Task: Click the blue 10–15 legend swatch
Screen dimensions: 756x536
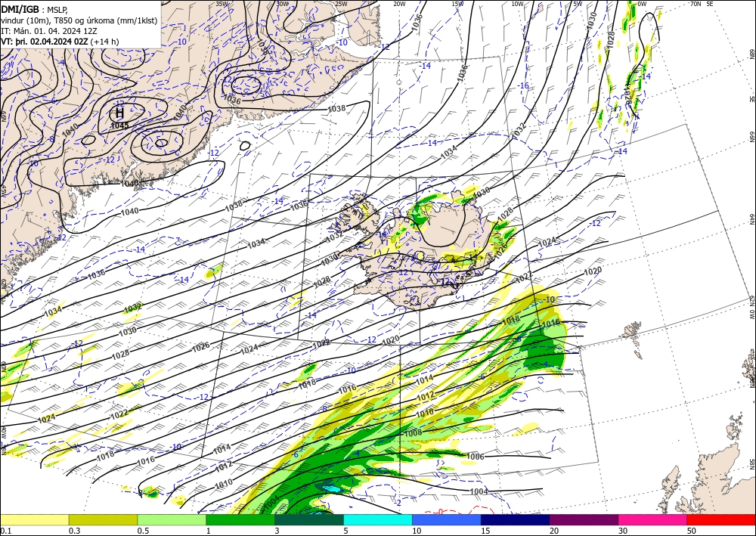Action: pyautogui.click(x=447, y=519)
